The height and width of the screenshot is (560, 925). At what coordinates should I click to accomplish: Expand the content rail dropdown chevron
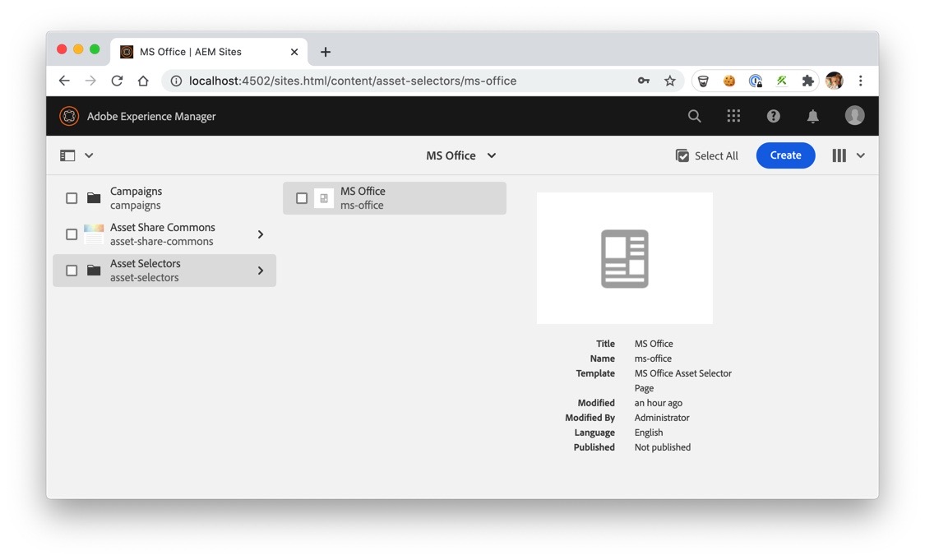tap(89, 155)
